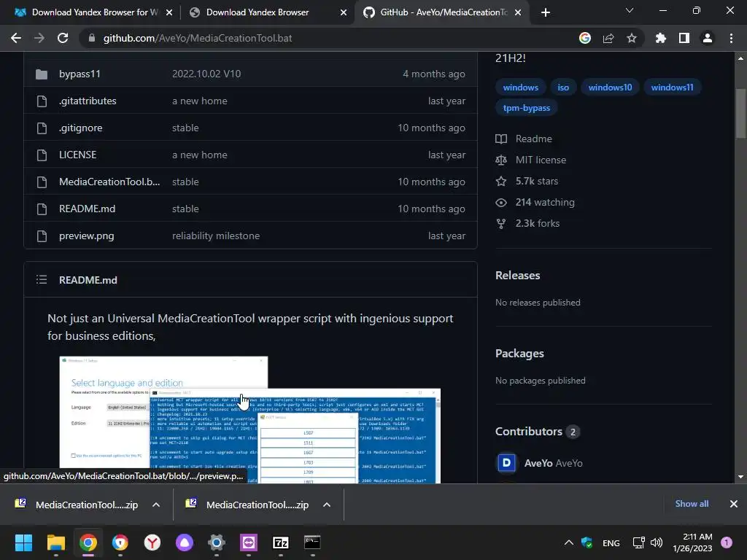
Task: Open the LICENSE file
Action: [x=77, y=155]
